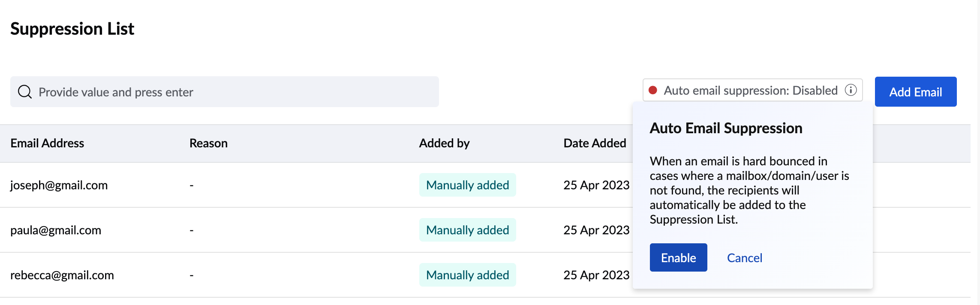
Task: Click the Suppression List page heading
Action: (x=72, y=29)
